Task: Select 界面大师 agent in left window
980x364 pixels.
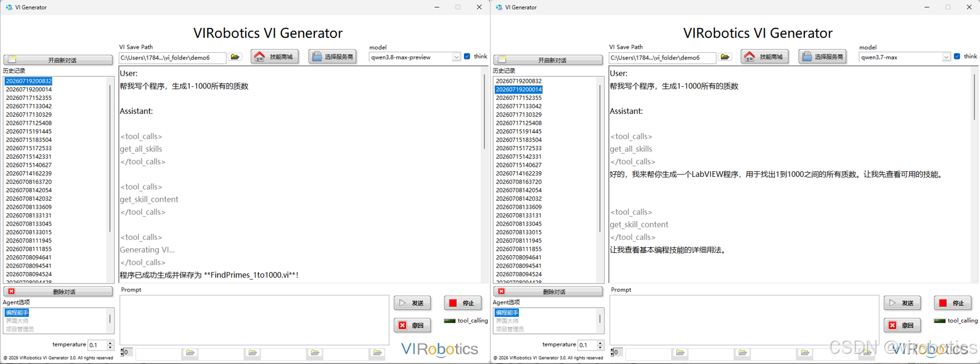Action: [17, 321]
